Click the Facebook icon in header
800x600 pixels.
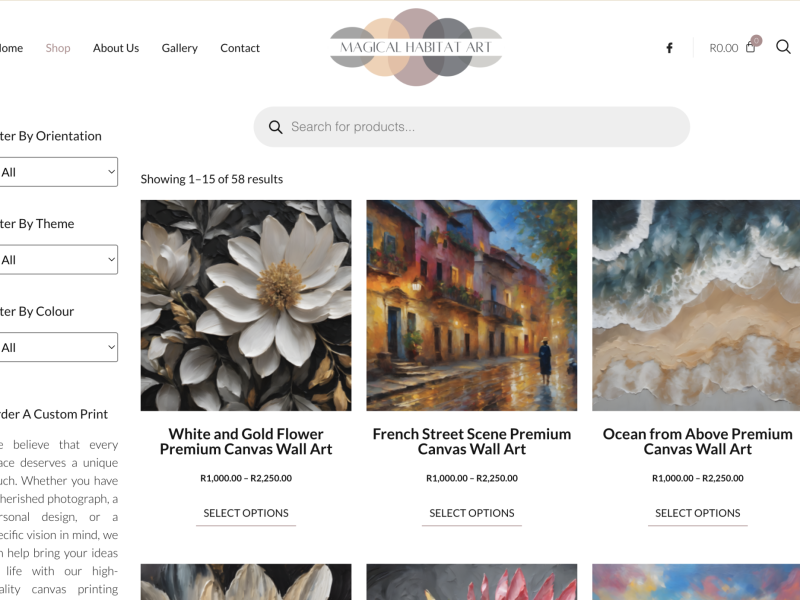pos(669,48)
